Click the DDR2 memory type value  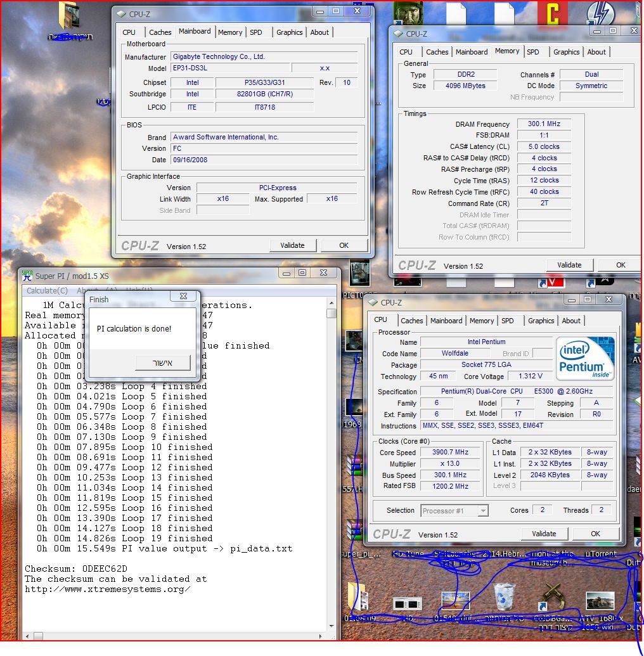pos(465,74)
